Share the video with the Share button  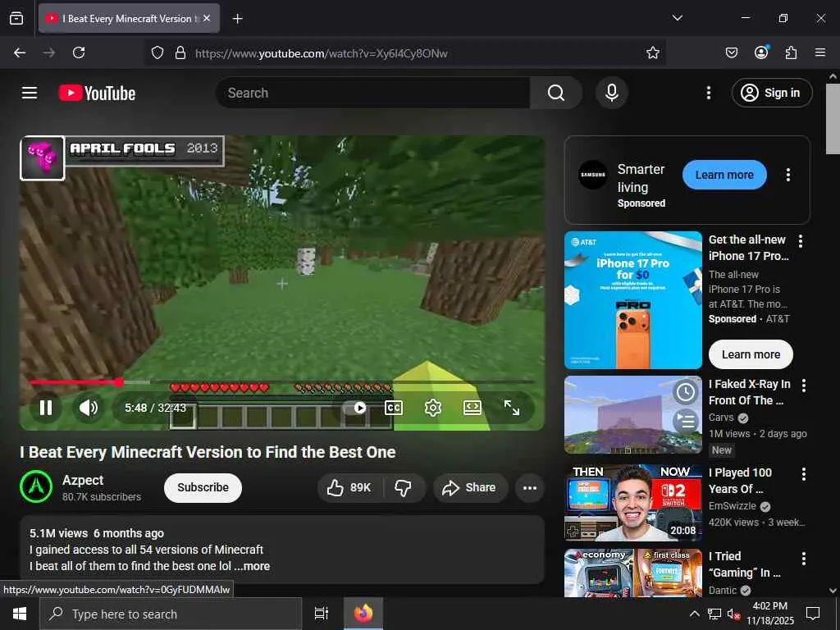pos(470,487)
